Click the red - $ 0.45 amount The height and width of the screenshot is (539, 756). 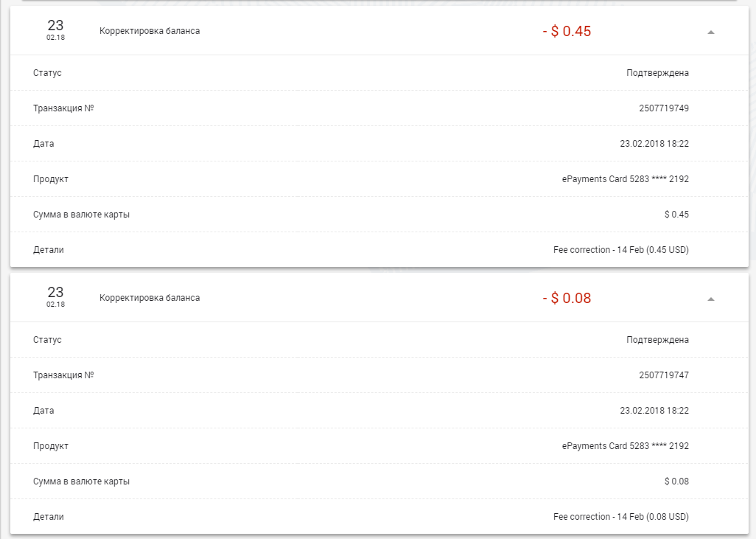(x=567, y=32)
